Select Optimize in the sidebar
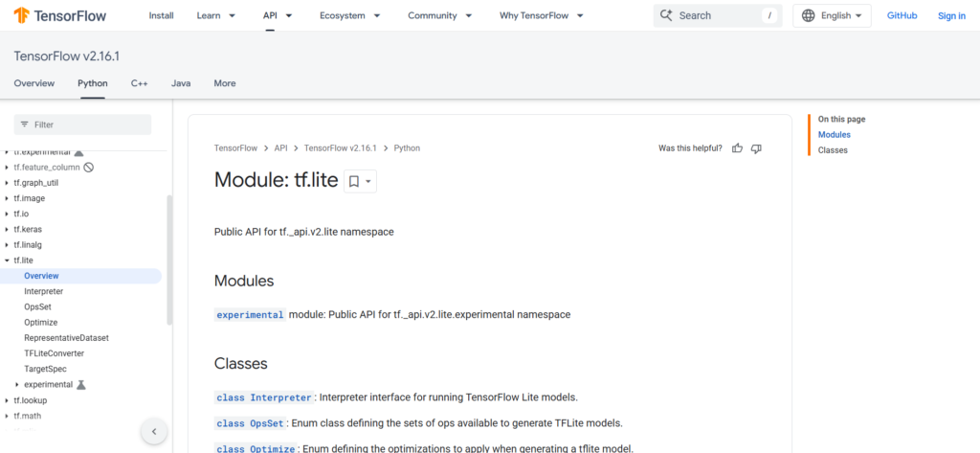Viewport: 980px width, 453px height. (40, 322)
